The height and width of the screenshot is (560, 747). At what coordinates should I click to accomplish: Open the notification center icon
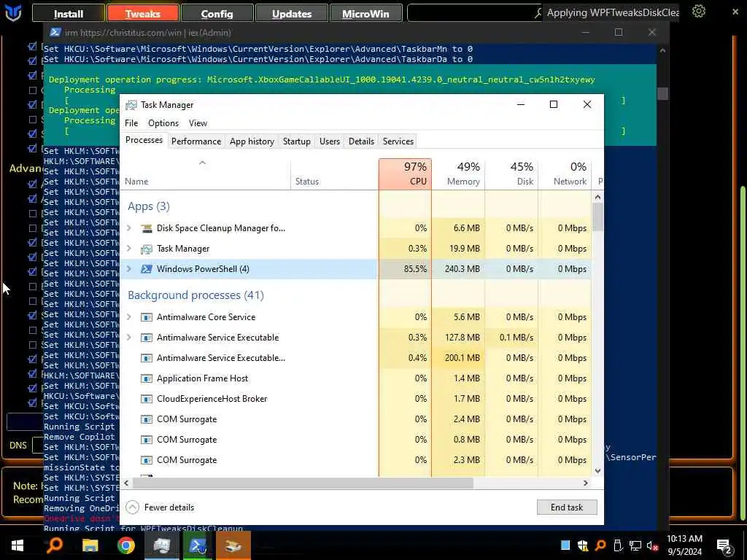pos(724,546)
